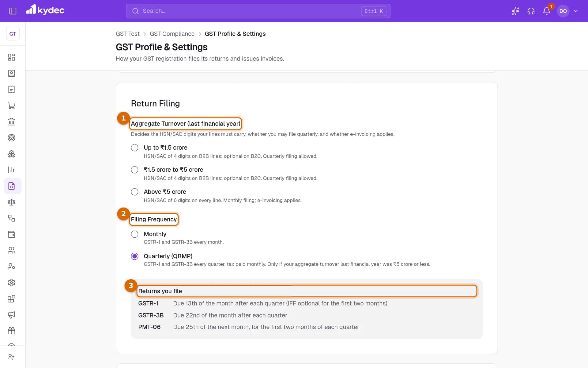Open the headset support icon

coord(531,11)
